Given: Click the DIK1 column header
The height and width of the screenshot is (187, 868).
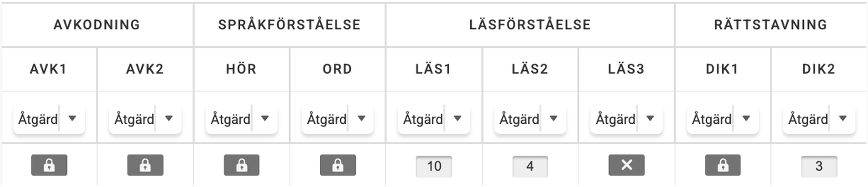Looking at the screenshot, I should pyautogui.click(x=722, y=69).
